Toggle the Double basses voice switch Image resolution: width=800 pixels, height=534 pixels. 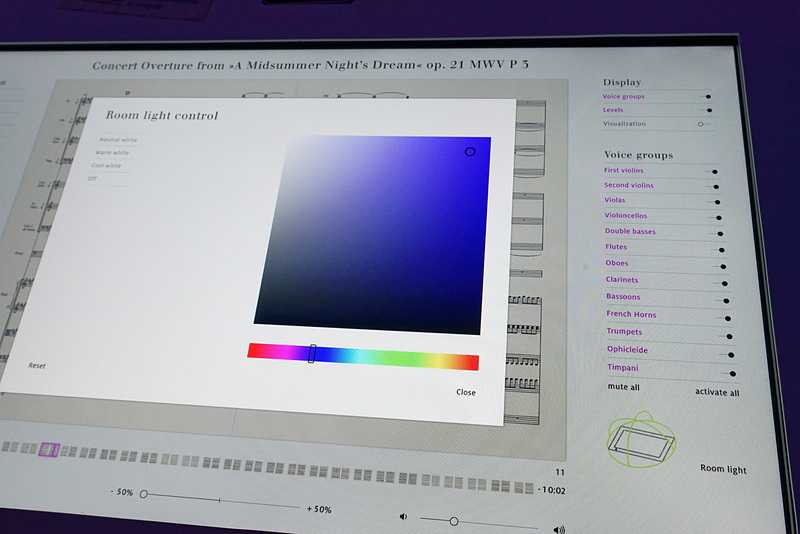pos(718,234)
